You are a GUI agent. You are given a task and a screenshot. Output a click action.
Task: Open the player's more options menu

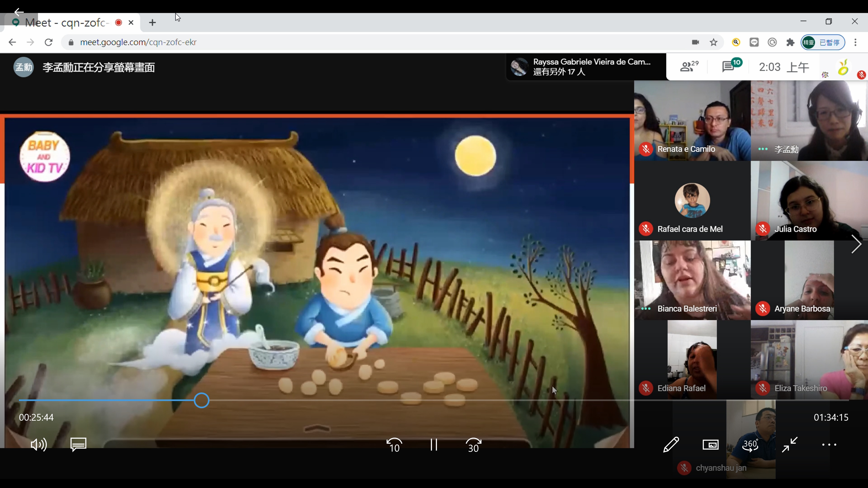point(829,445)
